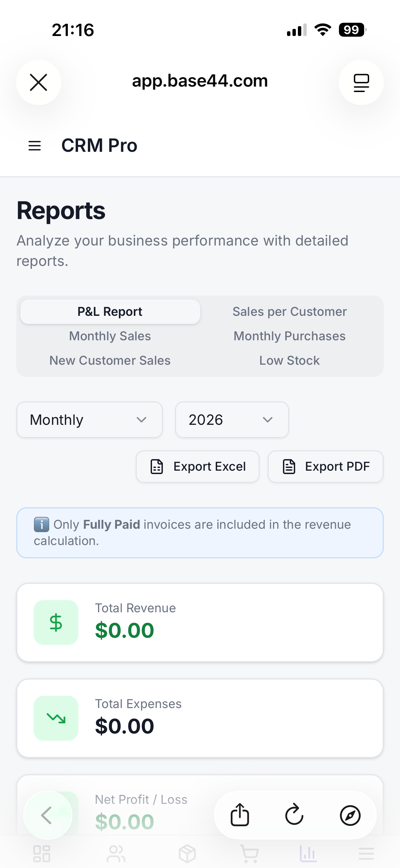400x868 pixels.
Task: Open the products box icon in bottom nav
Action: (x=187, y=853)
